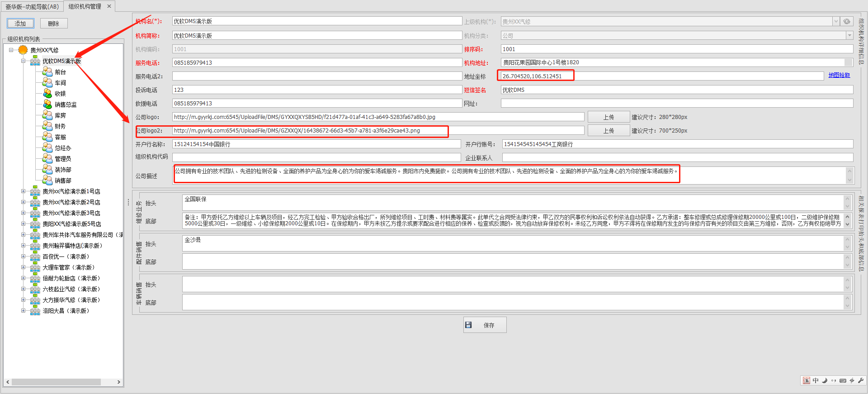Select 倍耐力轮胎店（演示版） tree node
The image size is (868, 394).
[72, 278]
